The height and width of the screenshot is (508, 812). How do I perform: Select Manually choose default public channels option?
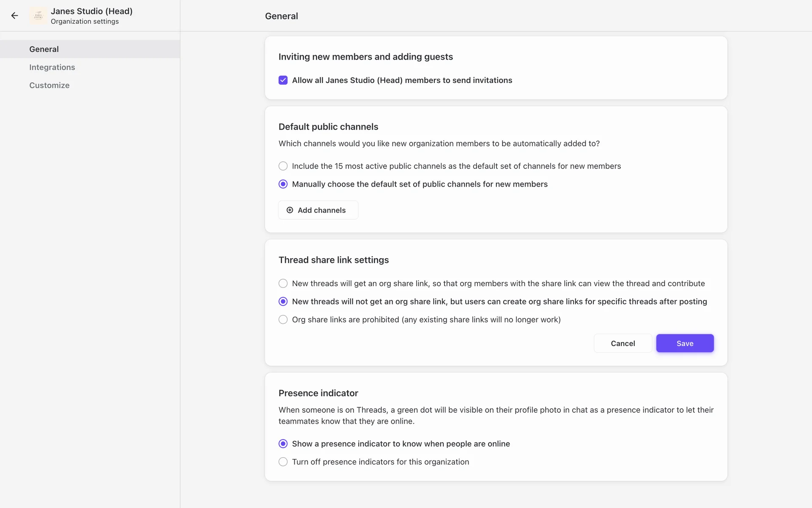pos(283,184)
